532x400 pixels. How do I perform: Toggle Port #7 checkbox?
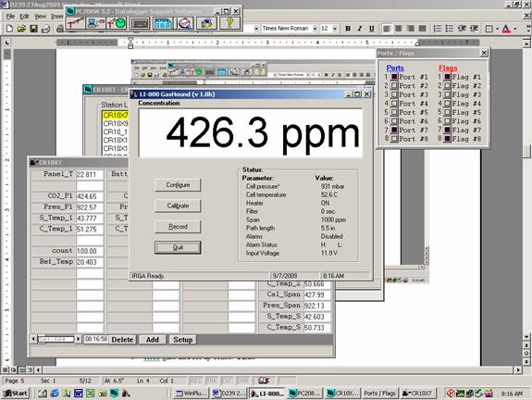(394, 130)
